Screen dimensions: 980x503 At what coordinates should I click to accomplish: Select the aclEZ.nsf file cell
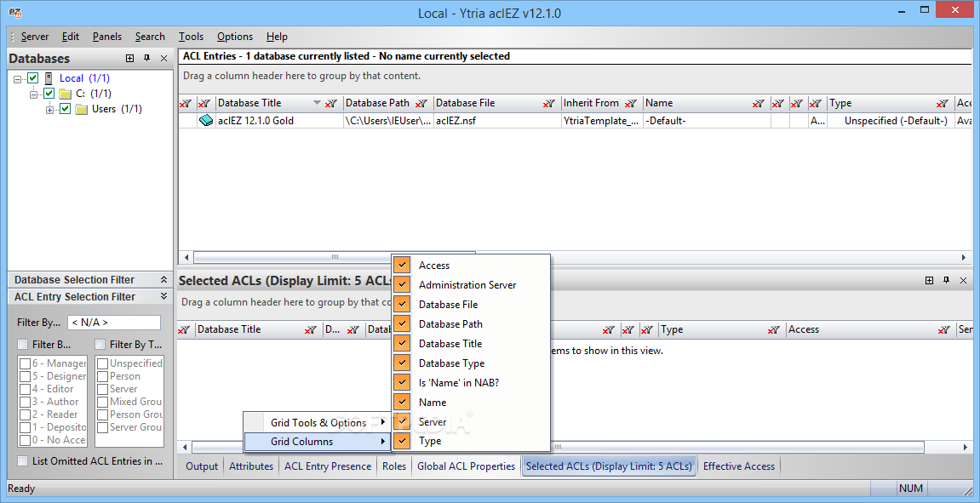497,121
